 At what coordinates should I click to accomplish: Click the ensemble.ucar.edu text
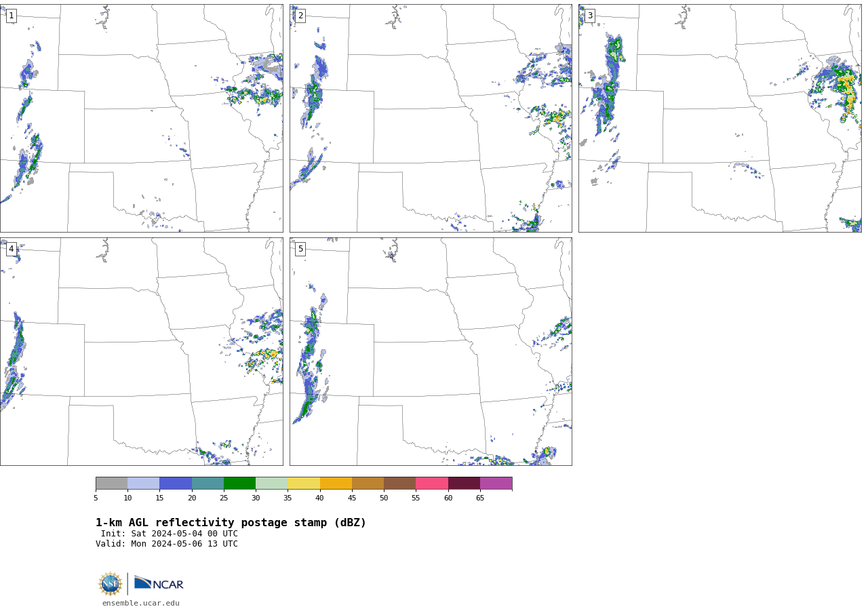tap(141, 604)
